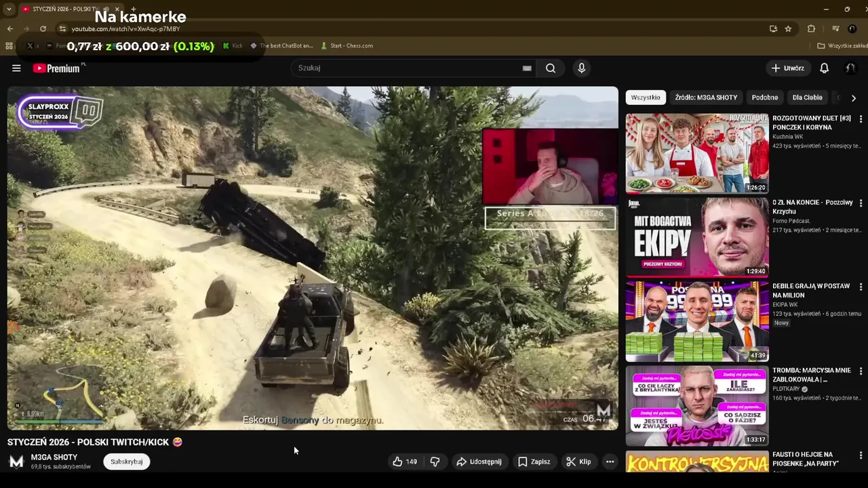Open a new browser tab
Viewport: 868px width, 488px height.
(x=133, y=9)
